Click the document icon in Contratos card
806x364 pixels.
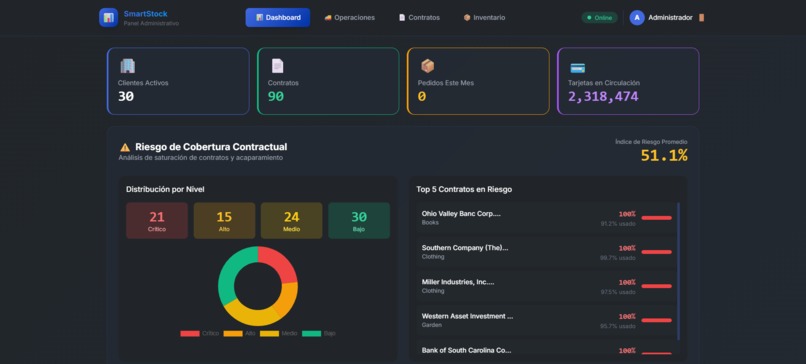pyautogui.click(x=278, y=66)
